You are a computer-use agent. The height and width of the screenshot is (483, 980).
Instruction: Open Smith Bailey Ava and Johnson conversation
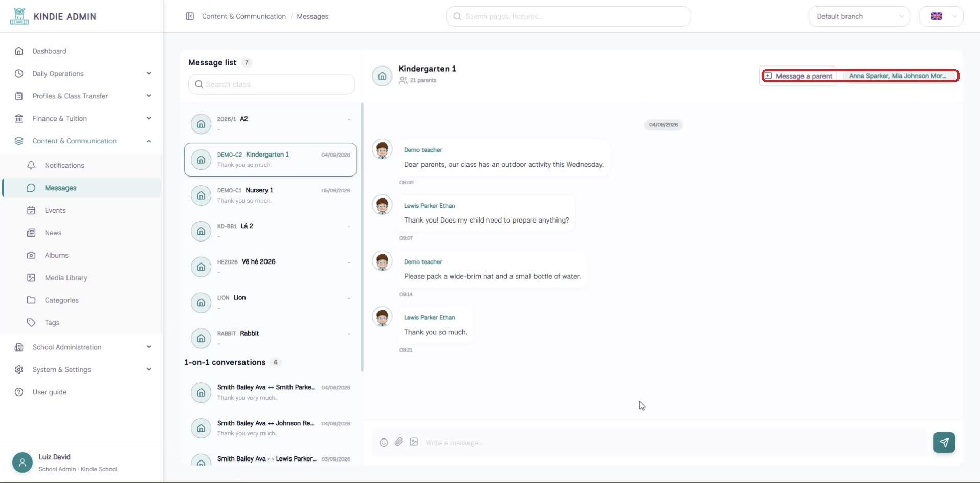(271, 428)
